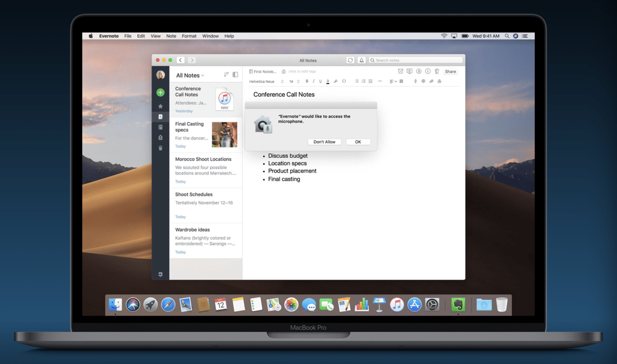Screen dimensions: 617x364
Task: Select the Conference Call Notes note
Action: 206,100
